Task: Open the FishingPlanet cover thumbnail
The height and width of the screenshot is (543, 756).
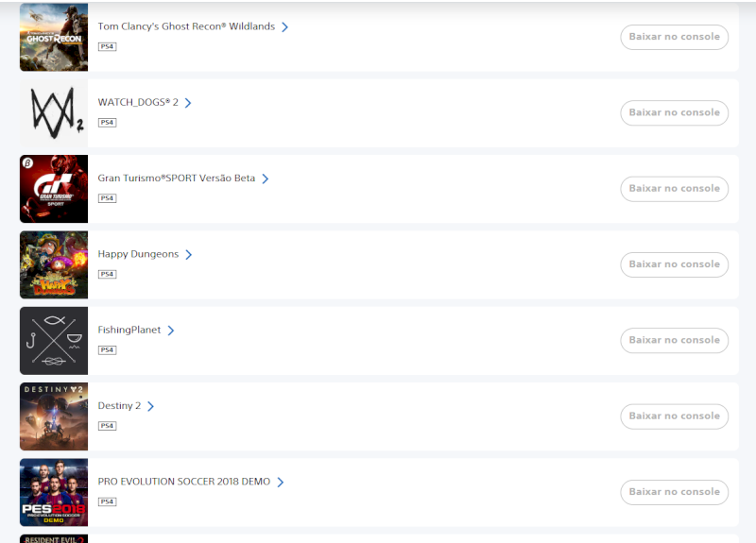Action: (x=54, y=341)
